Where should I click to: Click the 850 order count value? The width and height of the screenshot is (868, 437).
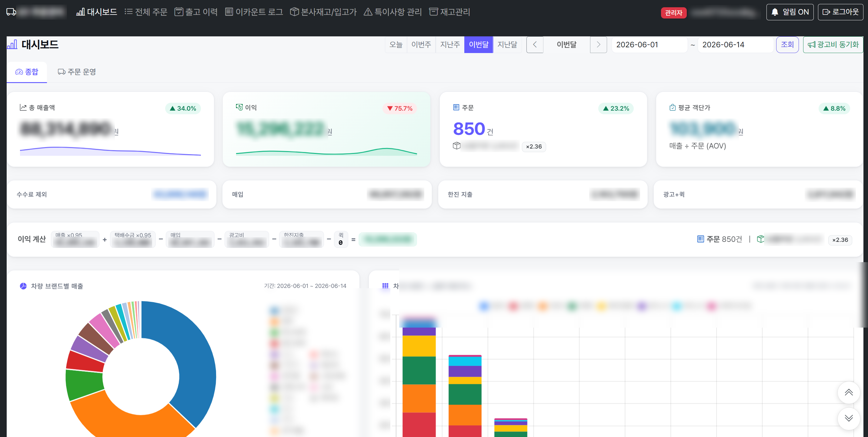tap(469, 129)
